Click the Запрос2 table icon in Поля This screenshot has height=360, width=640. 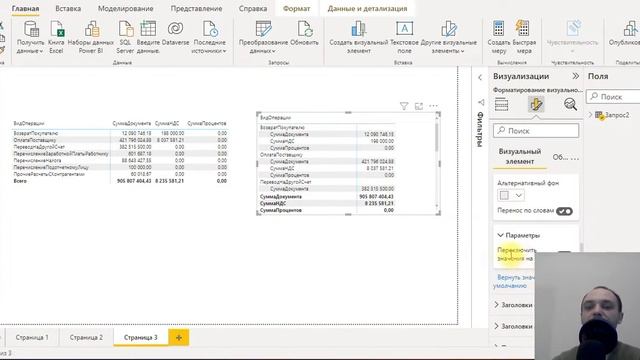[600, 116]
